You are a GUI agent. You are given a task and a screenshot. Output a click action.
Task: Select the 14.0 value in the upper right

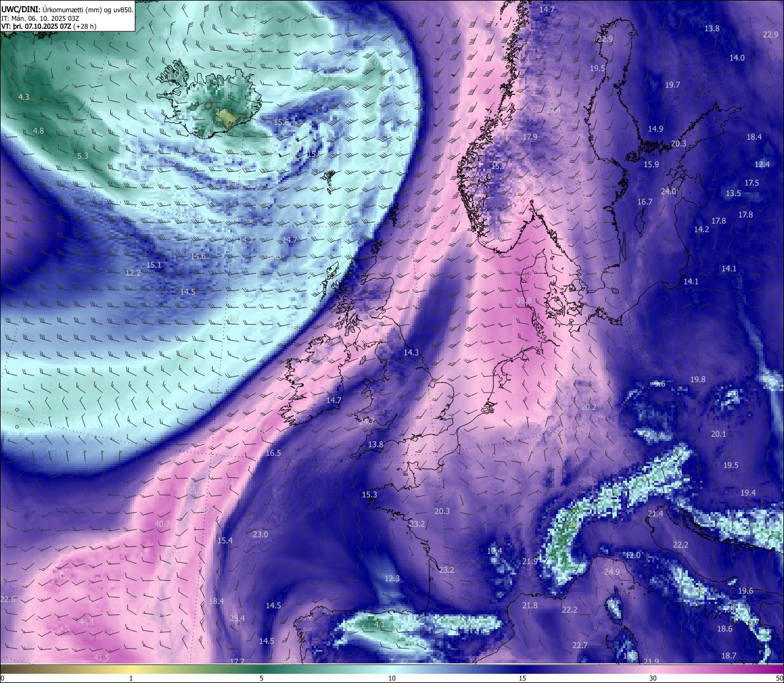pyautogui.click(x=737, y=58)
